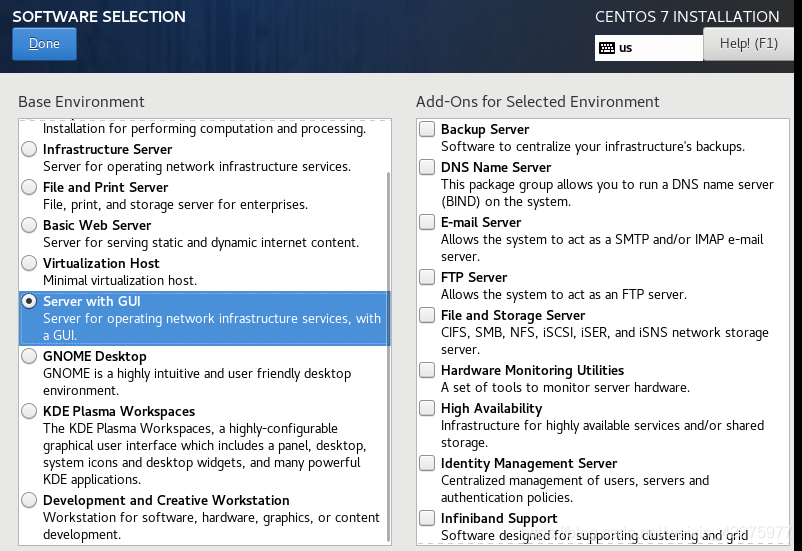Click 'Software to centralize your infrastructure's backups.'
802x551 pixels.
pyautogui.click(x=593, y=147)
